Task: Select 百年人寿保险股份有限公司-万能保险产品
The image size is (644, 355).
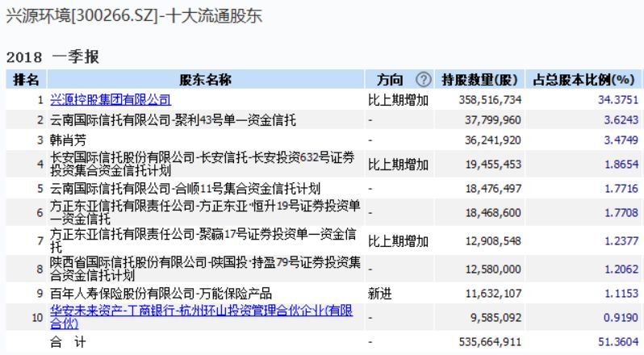Action: pos(161,293)
